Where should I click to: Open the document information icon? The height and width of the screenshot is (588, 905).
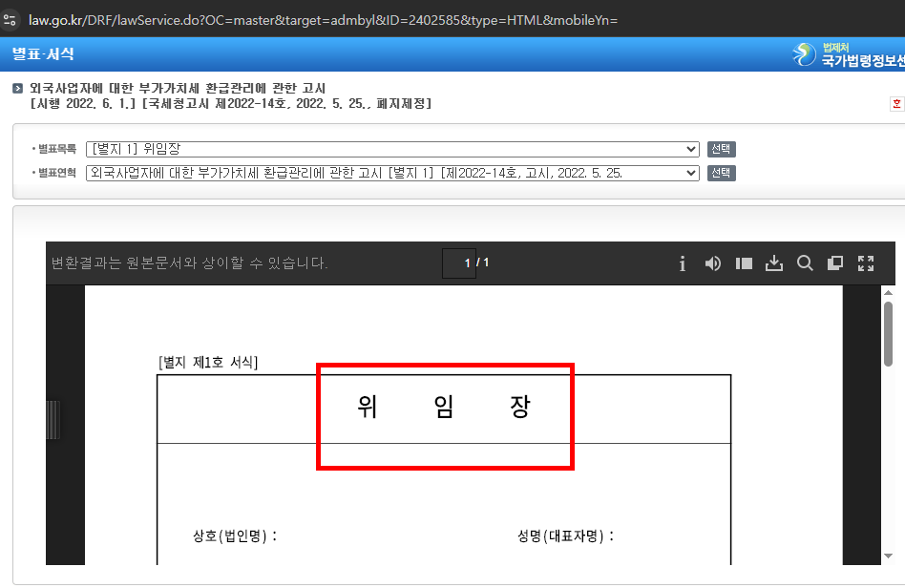click(x=683, y=263)
